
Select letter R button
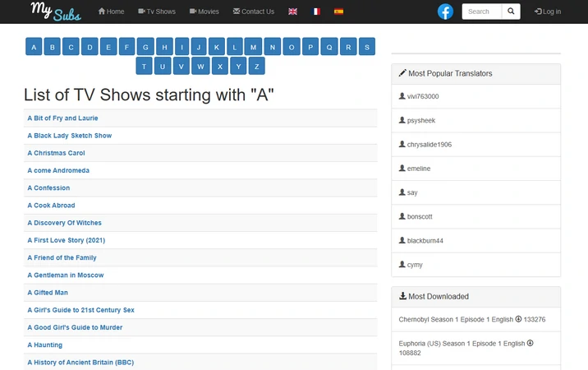pos(348,47)
